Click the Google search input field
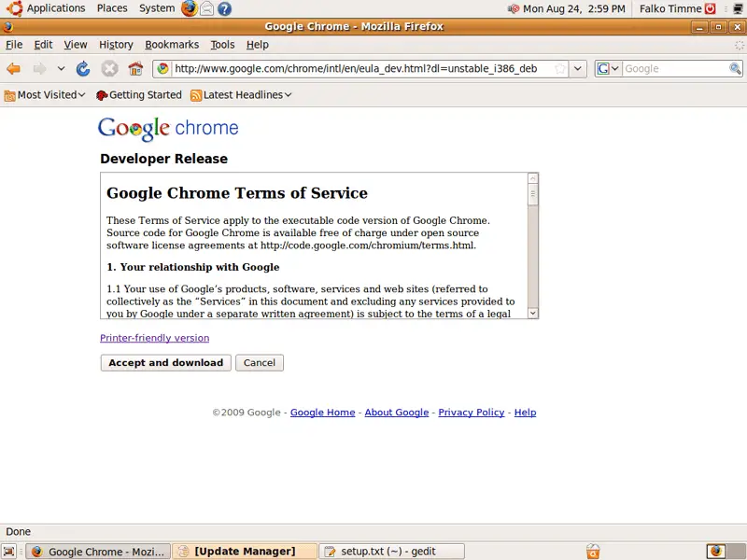 point(675,68)
